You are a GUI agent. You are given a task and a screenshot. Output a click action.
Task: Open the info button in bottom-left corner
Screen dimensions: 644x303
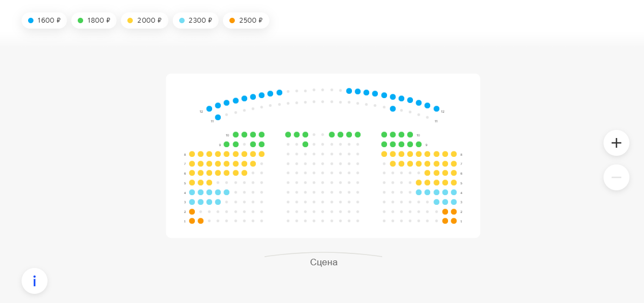(x=35, y=281)
